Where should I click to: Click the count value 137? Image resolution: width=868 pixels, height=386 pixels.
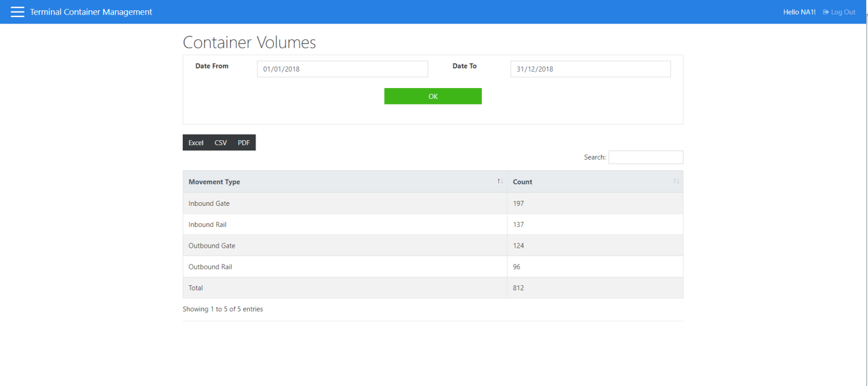pos(518,225)
